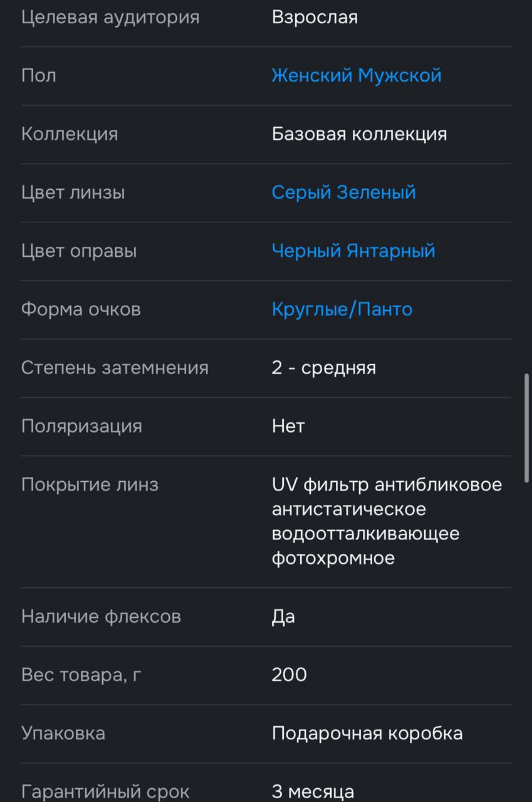The height and width of the screenshot is (802, 532).
Task: Select the Зеленый lens color link
Action: 376,192
